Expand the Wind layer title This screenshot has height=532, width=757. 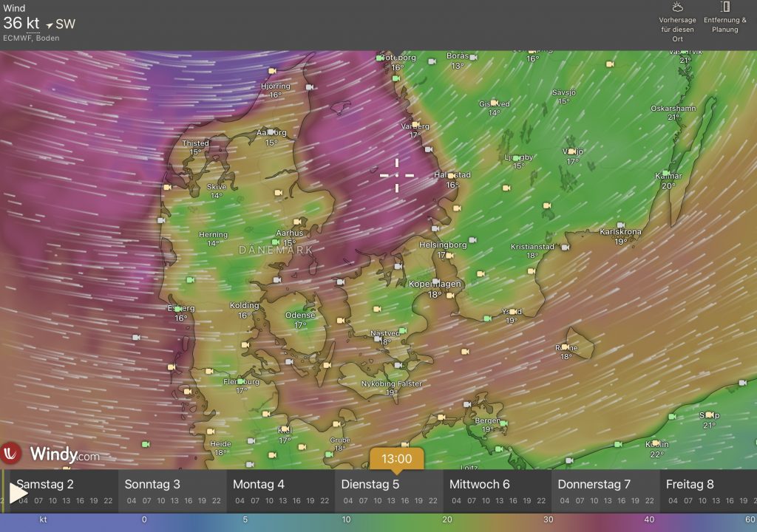pyautogui.click(x=14, y=8)
